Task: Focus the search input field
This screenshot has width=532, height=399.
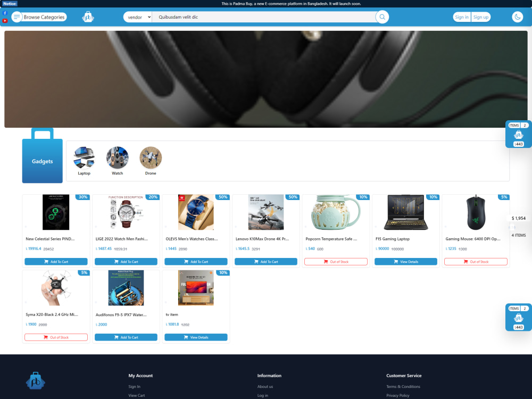Action: click(x=264, y=17)
